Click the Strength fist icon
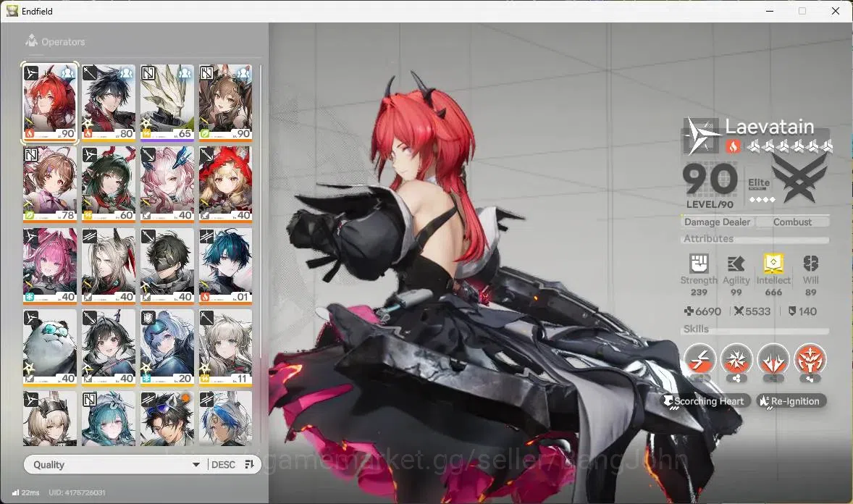This screenshot has width=853, height=504. [x=699, y=264]
